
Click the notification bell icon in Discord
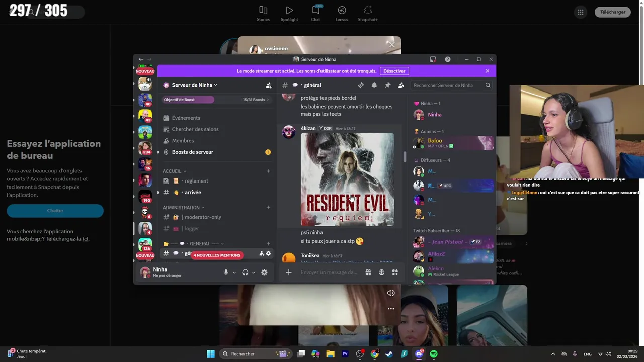374,85
